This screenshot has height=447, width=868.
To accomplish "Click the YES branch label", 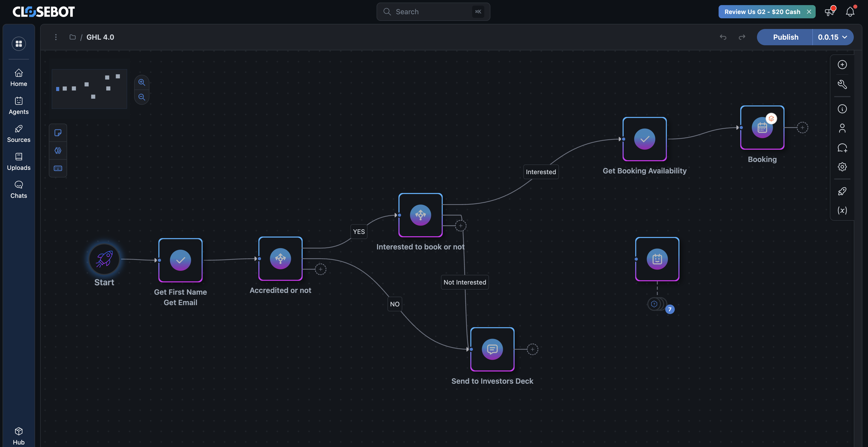I will (x=359, y=232).
